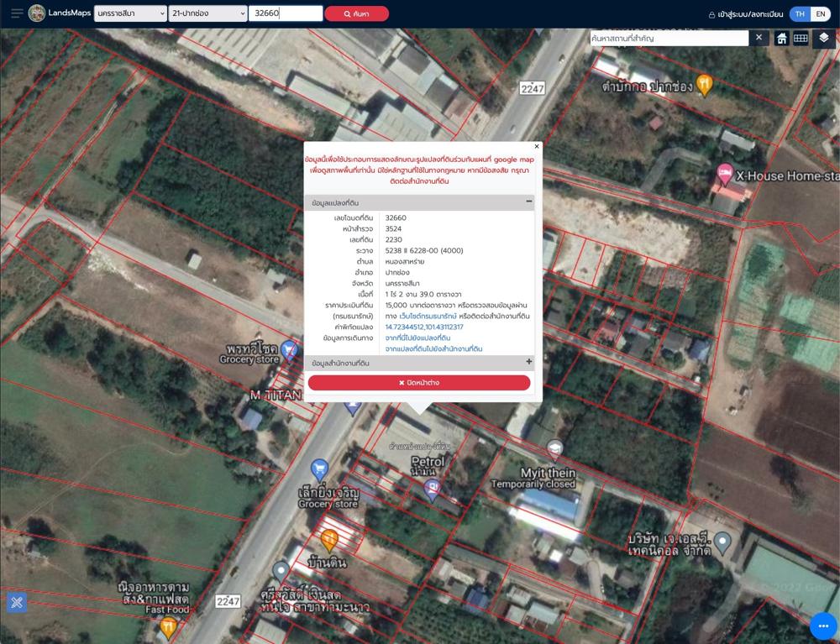Open the เว็บไซต์กรมธนารักษ์ link

click(428, 317)
